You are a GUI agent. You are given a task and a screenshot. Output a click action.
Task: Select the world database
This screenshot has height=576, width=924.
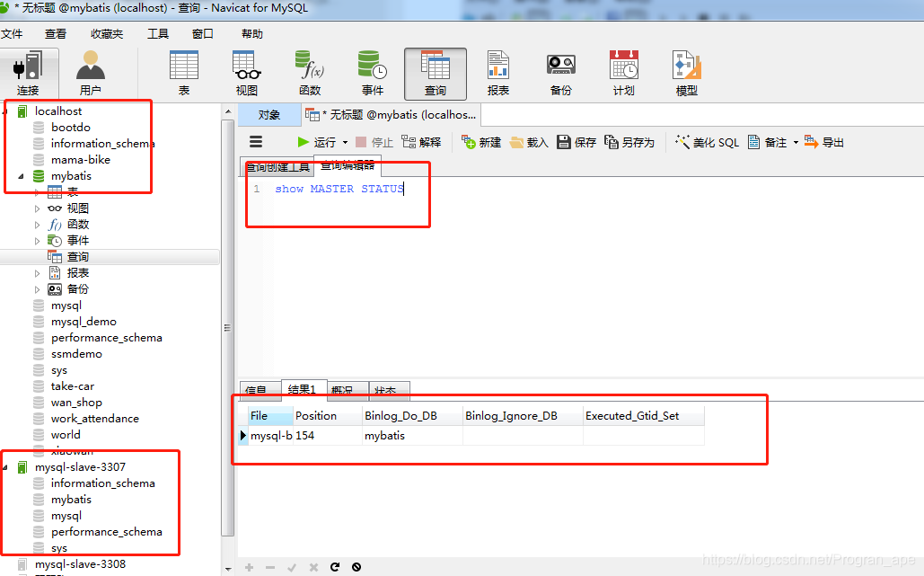pos(66,435)
